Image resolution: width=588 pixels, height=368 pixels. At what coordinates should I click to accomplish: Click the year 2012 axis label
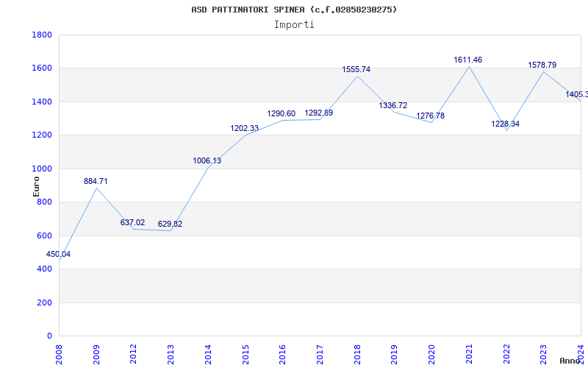click(x=134, y=354)
